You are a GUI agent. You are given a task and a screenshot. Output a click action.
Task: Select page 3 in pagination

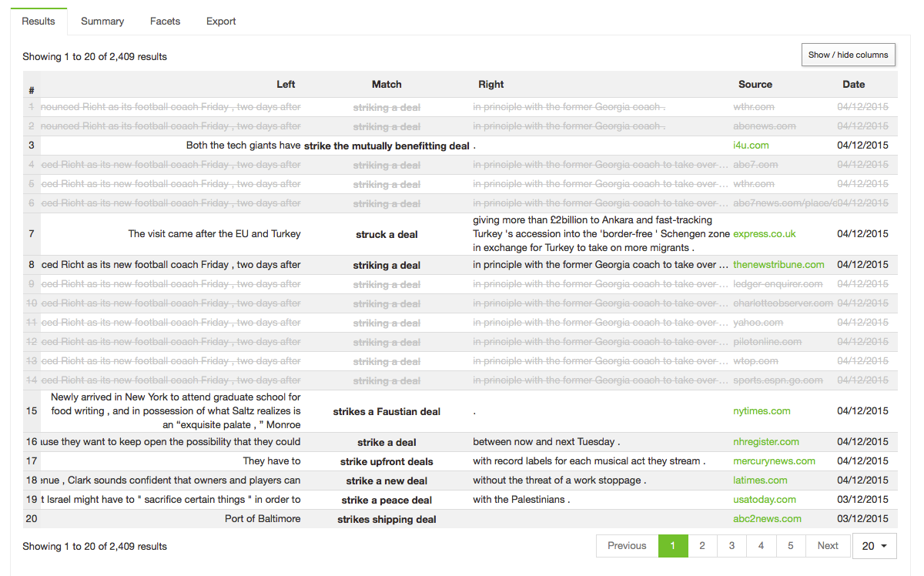tap(731, 546)
